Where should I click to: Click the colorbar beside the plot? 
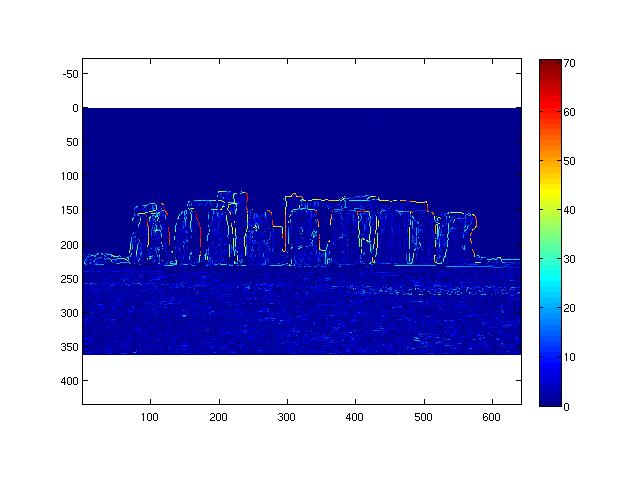pyautogui.click(x=550, y=233)
